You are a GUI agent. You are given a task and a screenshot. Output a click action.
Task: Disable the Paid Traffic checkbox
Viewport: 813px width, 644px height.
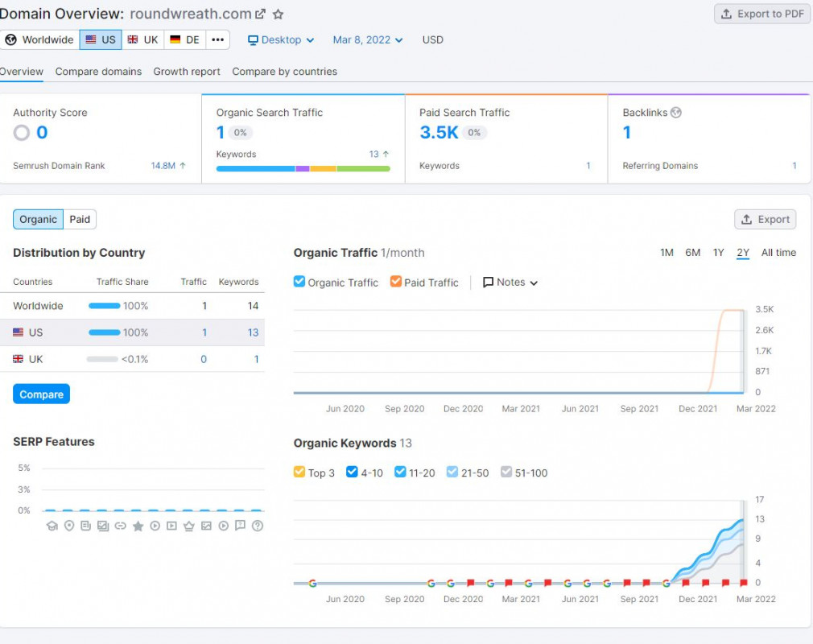pyautogui.click(x=395, y=282)
